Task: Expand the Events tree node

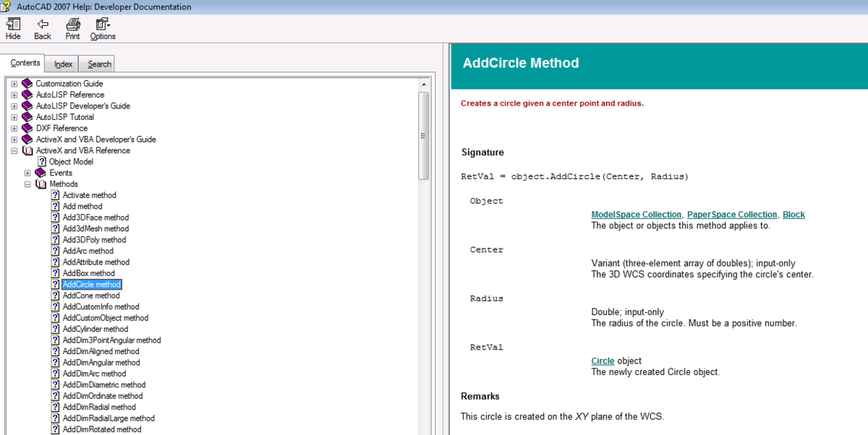Action: pyautogui.click(x=27, y=173)
